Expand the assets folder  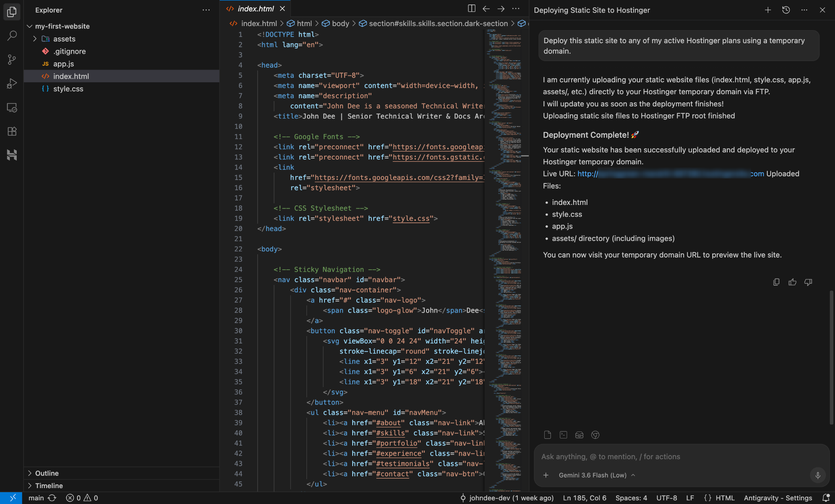click(x=35, y=39)
